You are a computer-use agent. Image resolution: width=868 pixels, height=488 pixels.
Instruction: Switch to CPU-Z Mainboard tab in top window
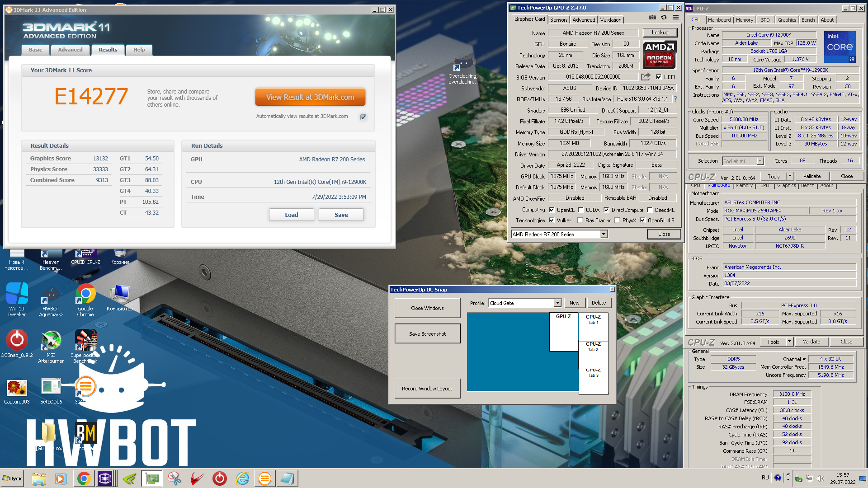pyautogui.click(x=719, y=20)
